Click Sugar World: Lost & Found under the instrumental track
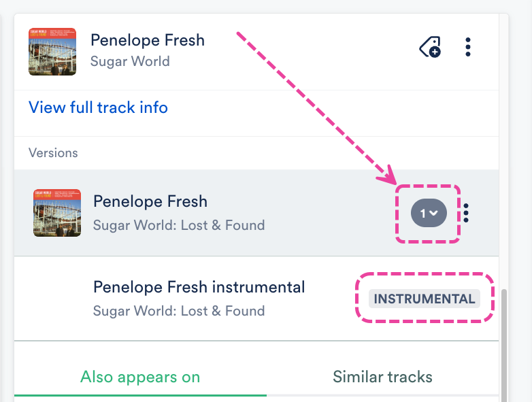The height and width of the screenshot is (402, 532). pyautogui.click(x=179, y=311)
